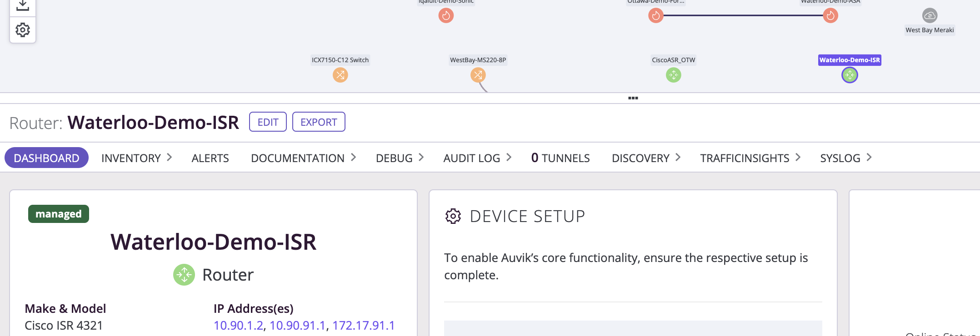The width and height of the screenshot is (980, 336).
Task: Select the ICX7150-C12 Switch node icon
Action: point(340,75)
